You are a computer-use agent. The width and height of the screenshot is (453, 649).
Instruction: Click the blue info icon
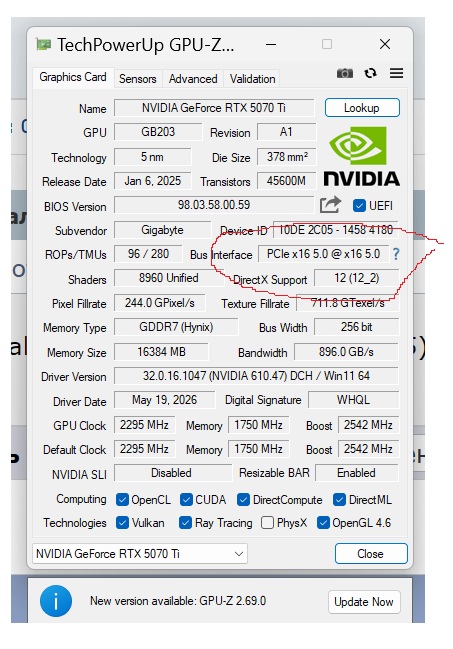56,601
